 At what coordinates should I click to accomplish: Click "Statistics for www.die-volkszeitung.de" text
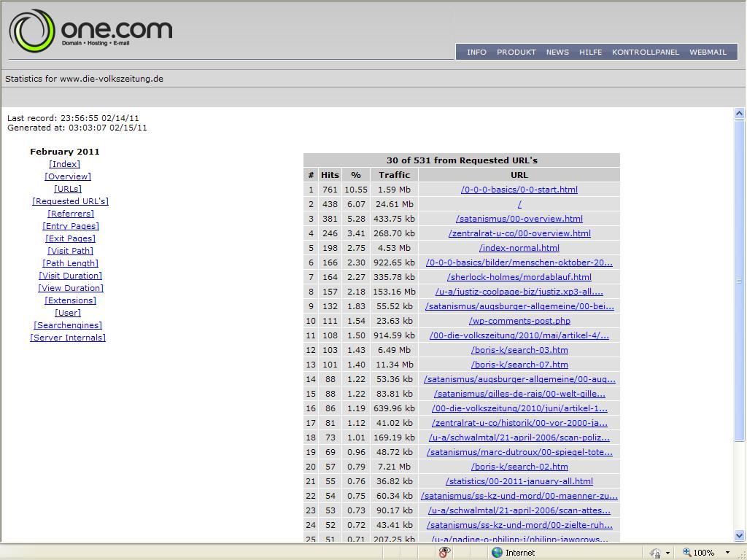click(85, 79)
